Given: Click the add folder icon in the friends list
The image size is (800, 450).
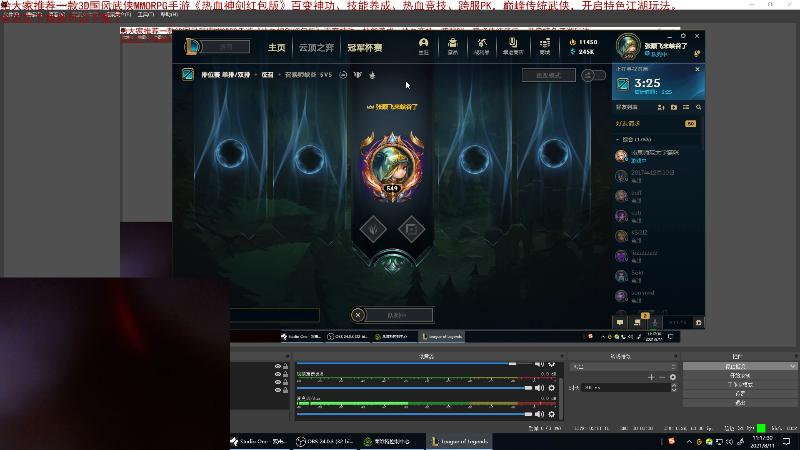Looking at the screenshot, I should [x=674, y=107].
